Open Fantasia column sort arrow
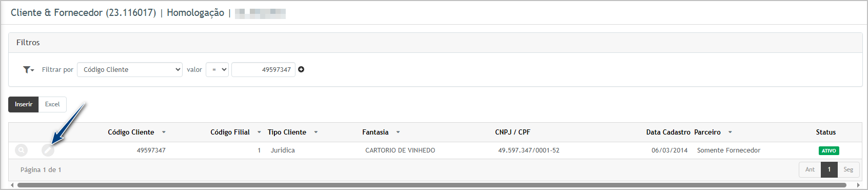 [x=398, y=132]
